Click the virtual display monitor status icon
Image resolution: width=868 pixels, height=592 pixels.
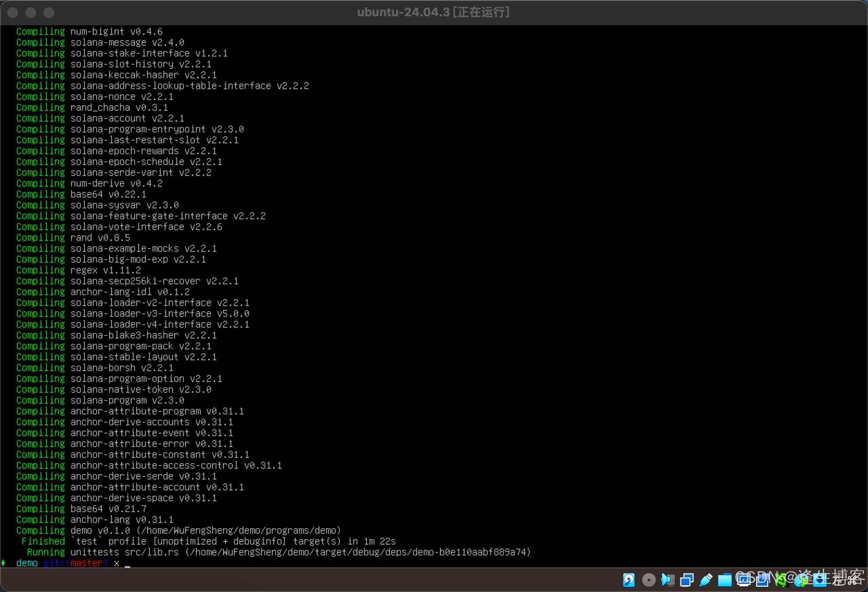[x=744, y=580]
